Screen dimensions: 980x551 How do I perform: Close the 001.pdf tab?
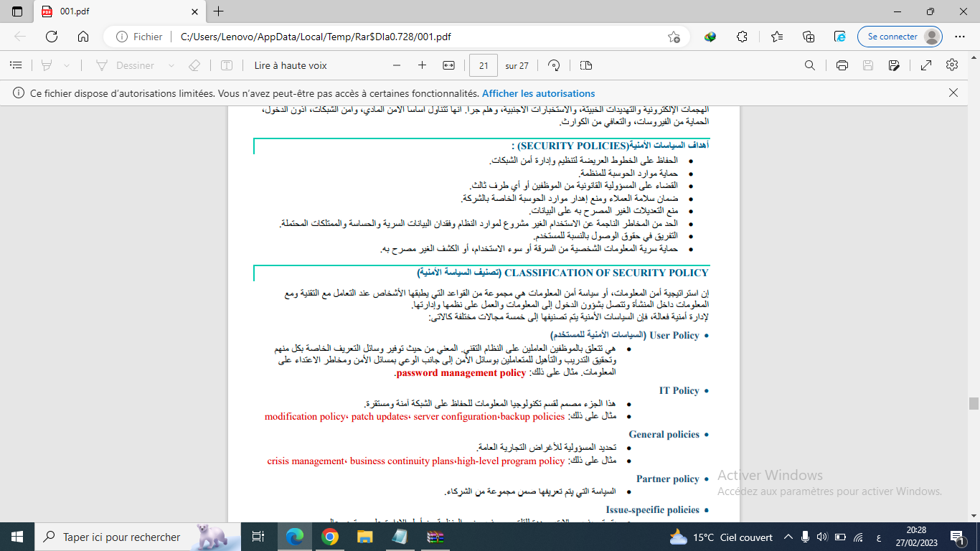194,11
